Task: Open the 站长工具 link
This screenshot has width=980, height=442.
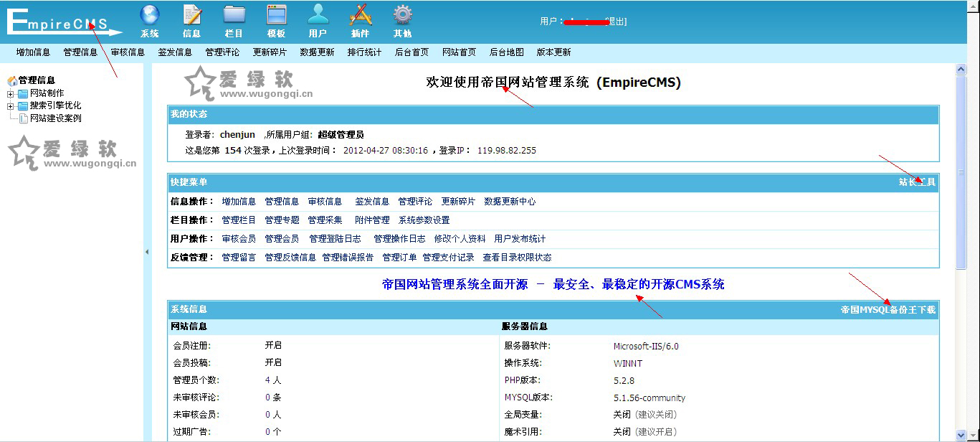Action: (x=918, y=182)
